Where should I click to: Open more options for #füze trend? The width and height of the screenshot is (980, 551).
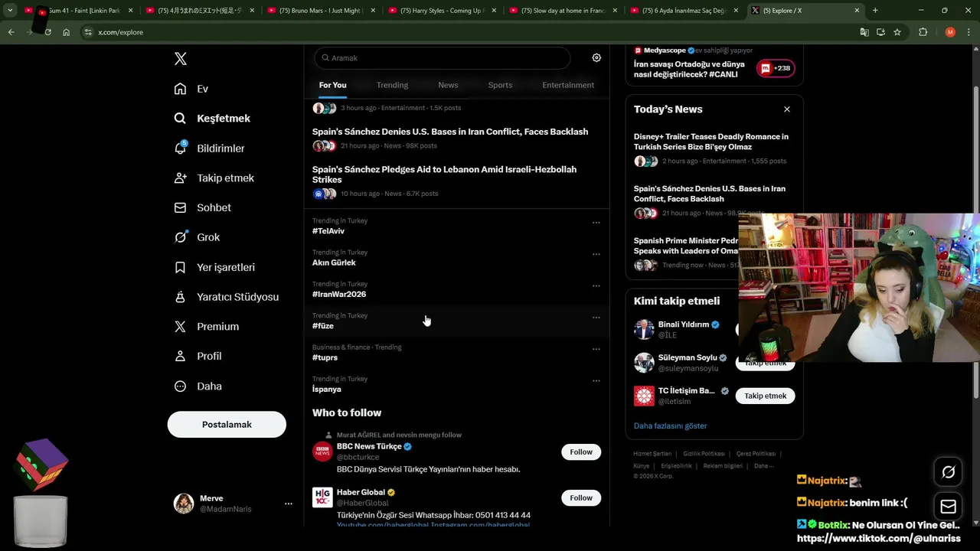coord(596,318)
